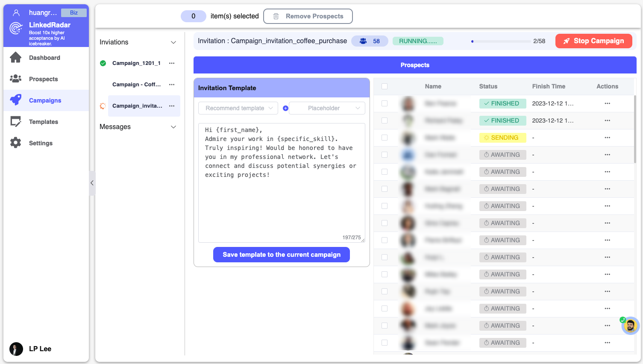This screenshot has width=643, height=364.
Task: Check the first FINISHED prospect's checkbox
Action: pos(385,103)
